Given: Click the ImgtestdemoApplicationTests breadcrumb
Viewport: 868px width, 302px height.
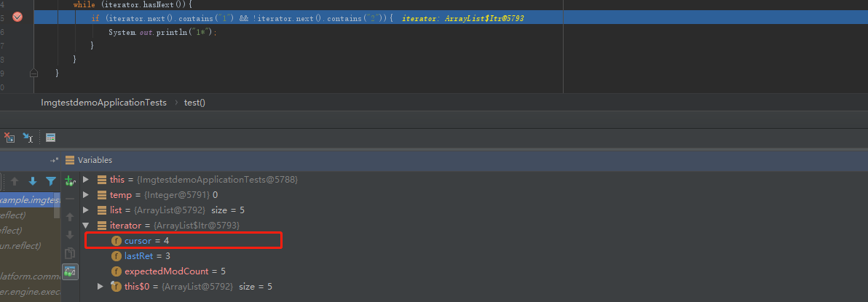Looking at the screenshot, I should (x=103, y=103).
